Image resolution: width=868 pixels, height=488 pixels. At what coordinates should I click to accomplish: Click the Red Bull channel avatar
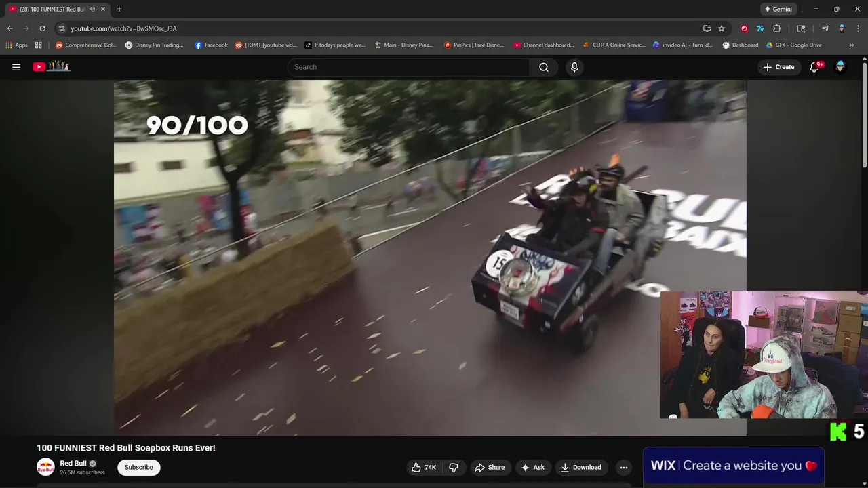[45, 467]
